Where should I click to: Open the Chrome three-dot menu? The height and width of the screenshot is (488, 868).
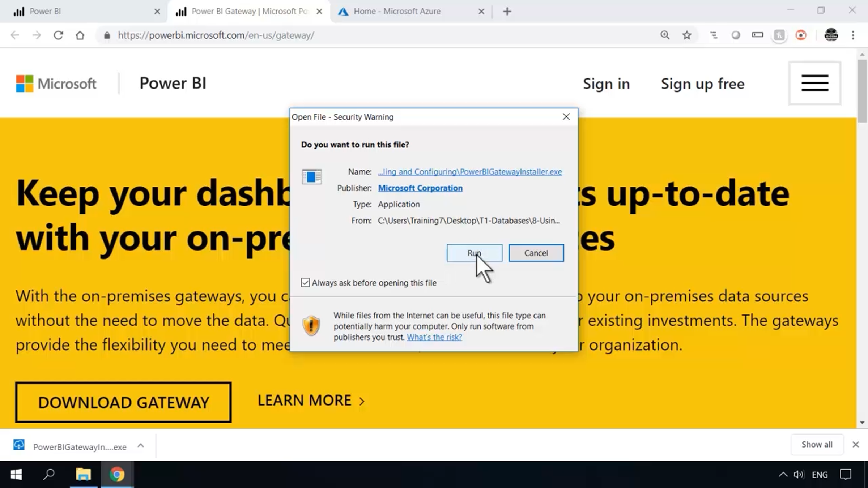point(853,35)
